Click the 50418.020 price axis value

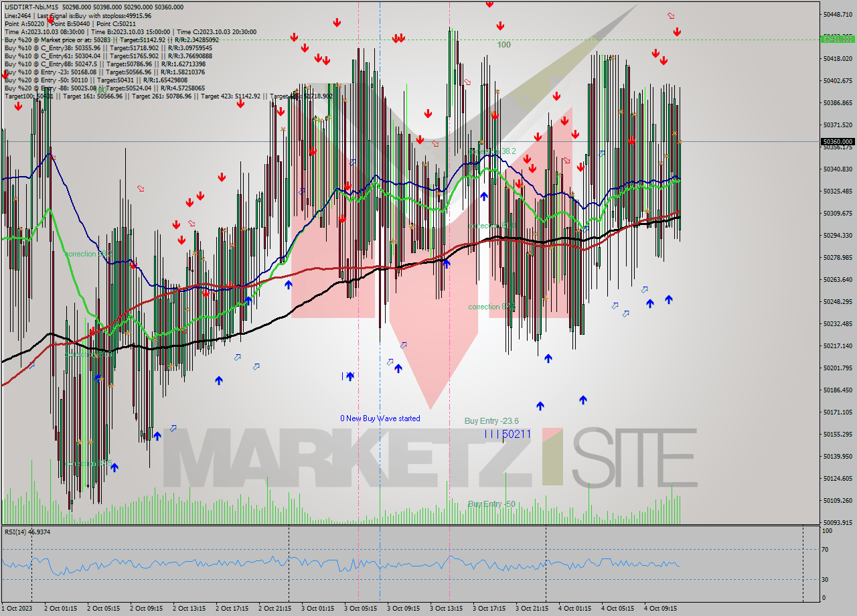(838, 58)
